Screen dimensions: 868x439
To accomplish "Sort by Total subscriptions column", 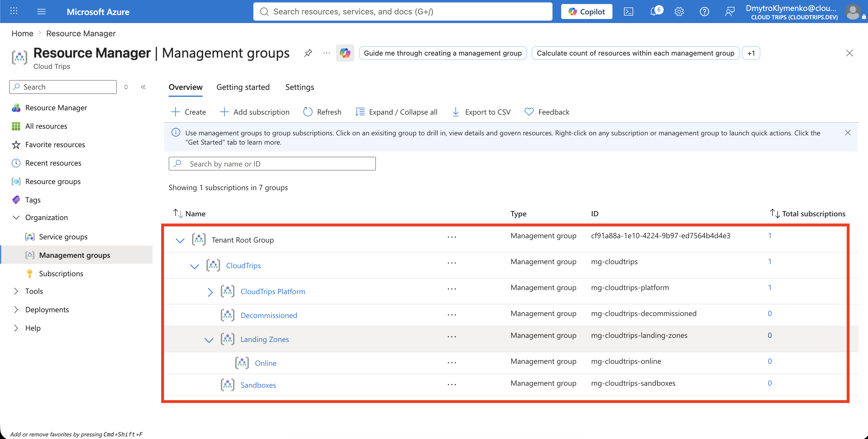I will (x=807, y=213).
